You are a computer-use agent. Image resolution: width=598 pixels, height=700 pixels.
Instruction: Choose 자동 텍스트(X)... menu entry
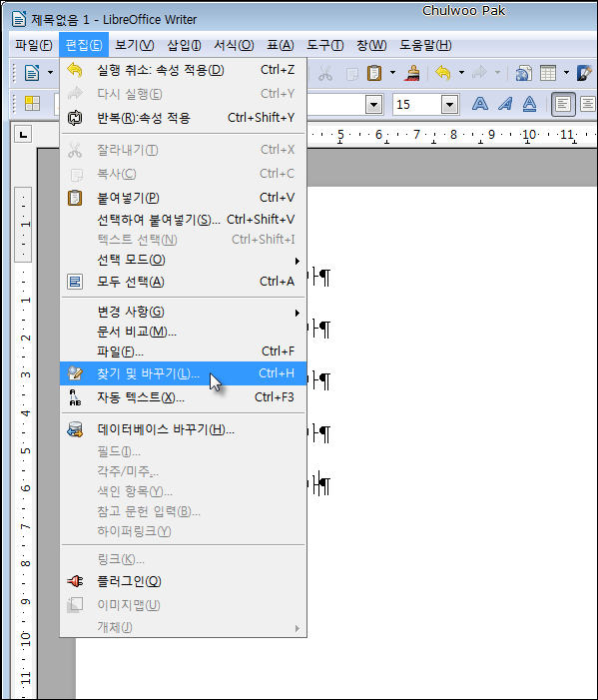pos(184,397)
